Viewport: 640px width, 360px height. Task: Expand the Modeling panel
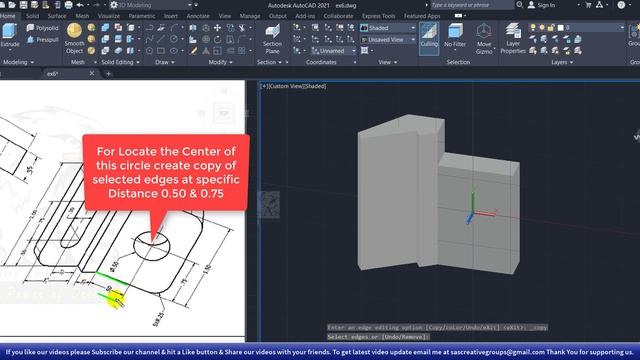(x=18, y=62)
